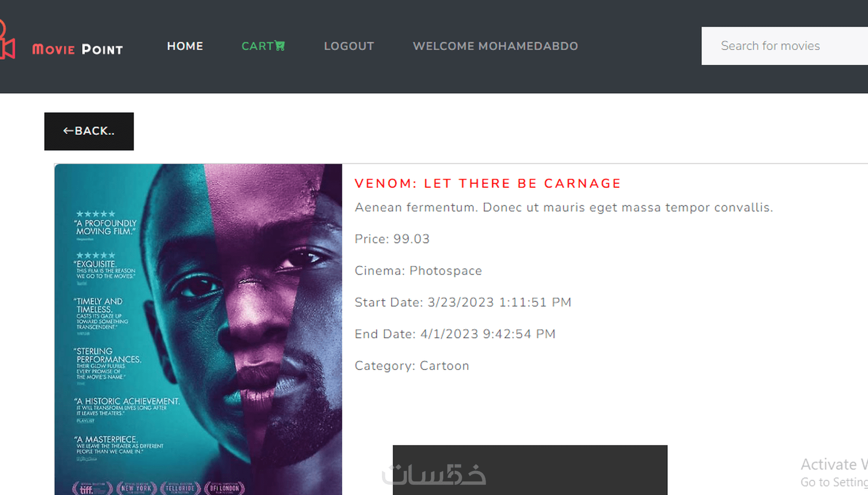The height and width of the screenshot is (495, 868).
Task: Click the Category: Cartoon line
Action: pos(412,366)
